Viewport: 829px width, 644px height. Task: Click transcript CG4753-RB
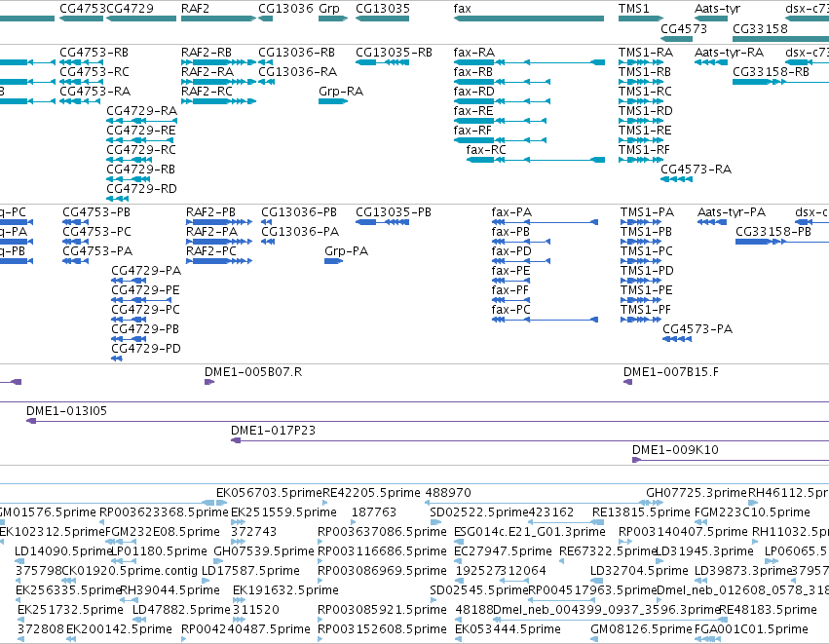[94, 53]
